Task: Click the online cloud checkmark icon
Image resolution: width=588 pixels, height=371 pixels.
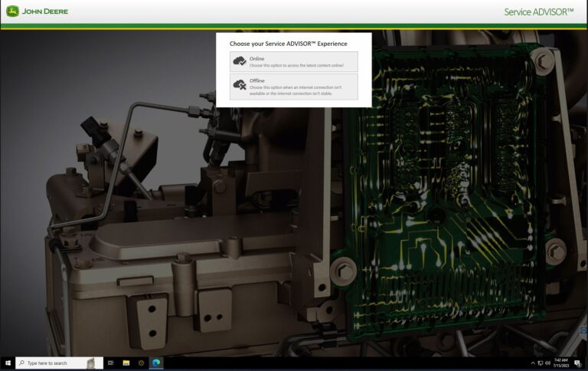Action: pos(240,61)
